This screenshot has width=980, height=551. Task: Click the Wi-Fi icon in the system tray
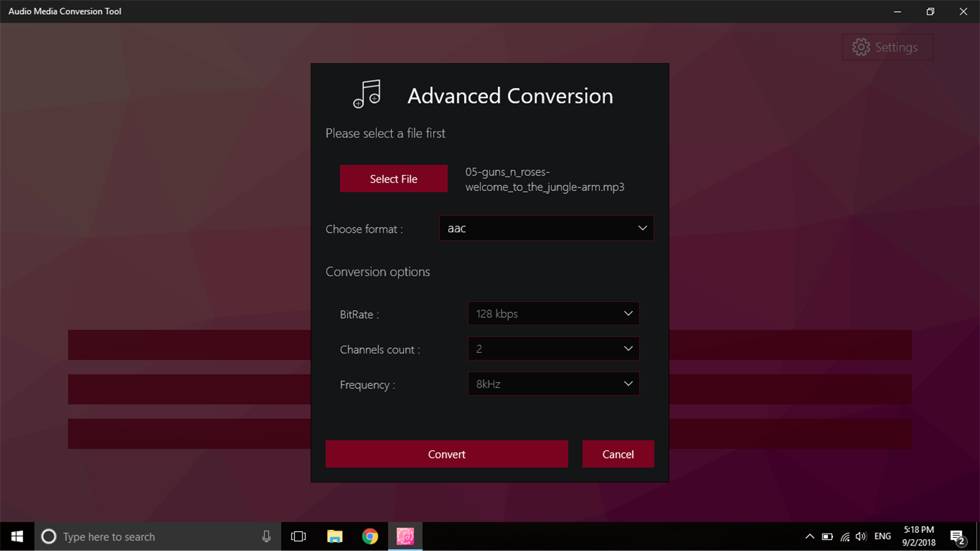pos(843,536)
